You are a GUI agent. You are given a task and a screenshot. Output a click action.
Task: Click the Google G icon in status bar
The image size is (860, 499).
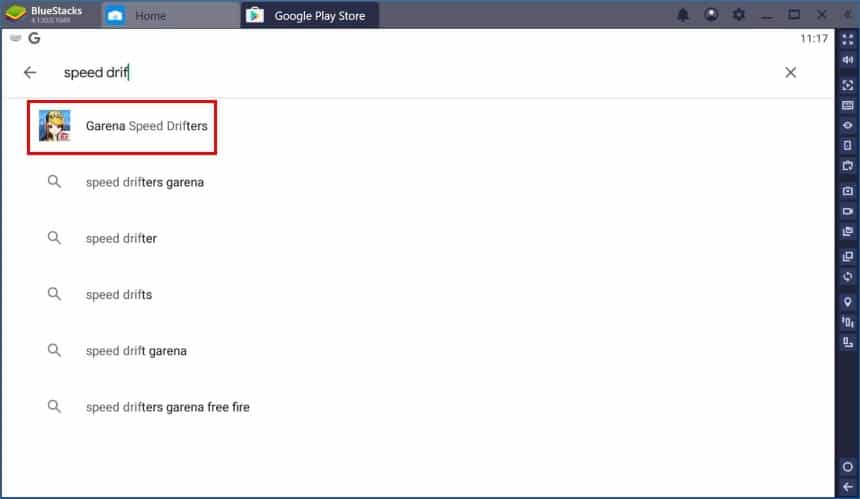point(34,38)
